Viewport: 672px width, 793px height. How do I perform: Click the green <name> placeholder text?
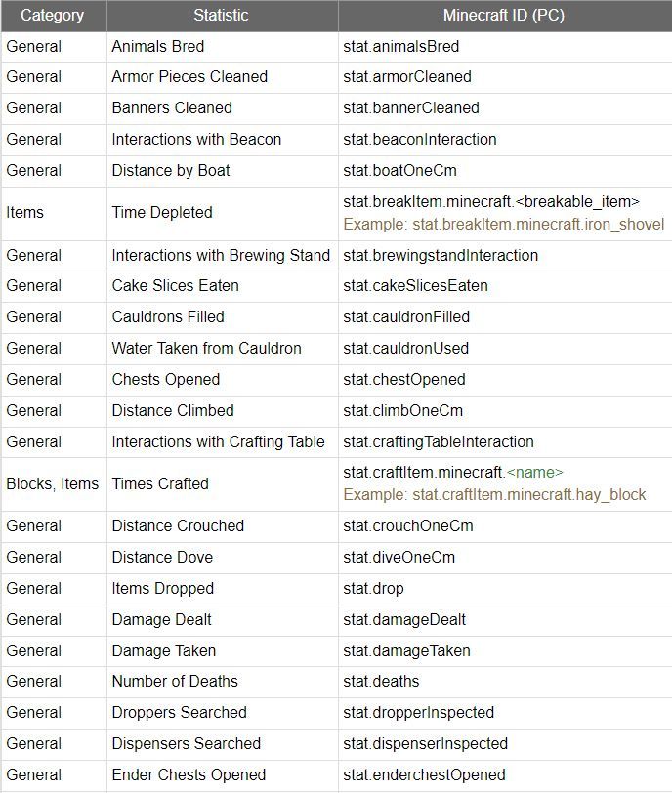tap(534, 473)
